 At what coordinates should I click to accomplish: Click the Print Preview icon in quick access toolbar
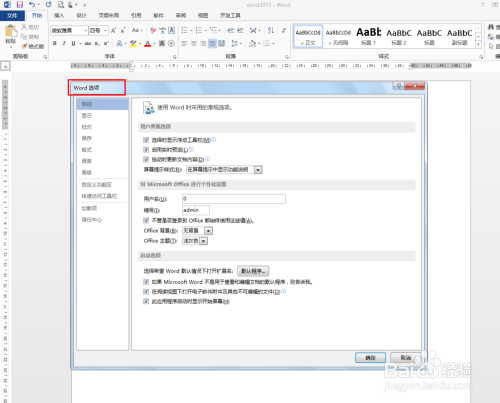point(61,5)
